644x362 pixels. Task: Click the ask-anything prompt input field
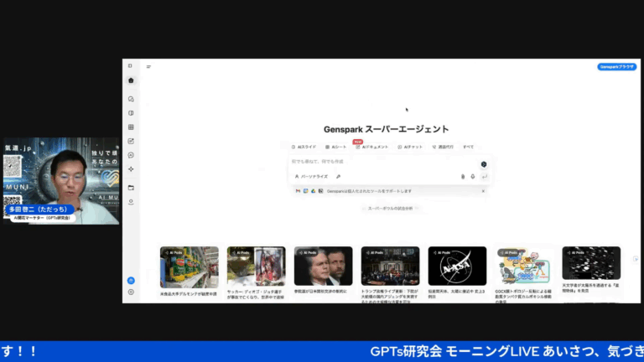pyautogui.click(x=382, y=162)
